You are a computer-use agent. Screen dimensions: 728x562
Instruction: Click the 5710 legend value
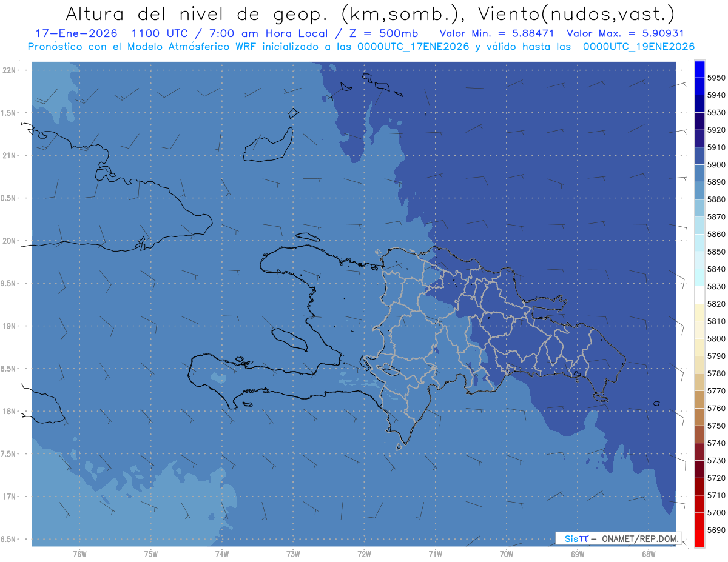pyautogui.click(x=716, y=495)
